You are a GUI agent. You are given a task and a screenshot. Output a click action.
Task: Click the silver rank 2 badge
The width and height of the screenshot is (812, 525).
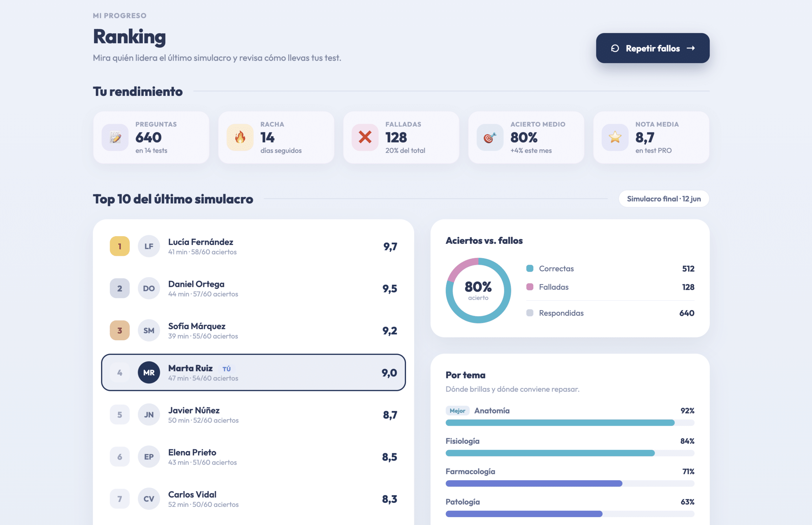tap(120, 289)
